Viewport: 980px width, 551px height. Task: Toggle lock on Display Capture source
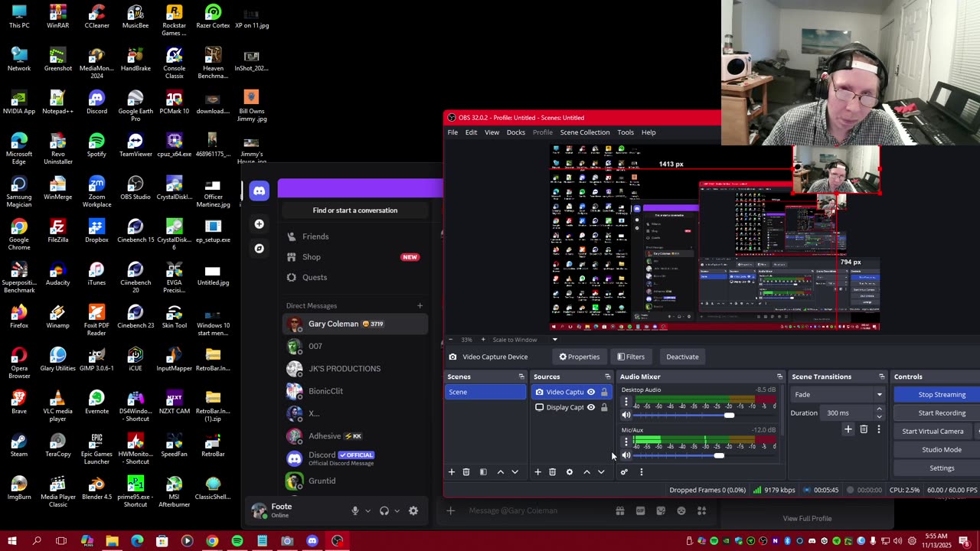click(604, 408)
